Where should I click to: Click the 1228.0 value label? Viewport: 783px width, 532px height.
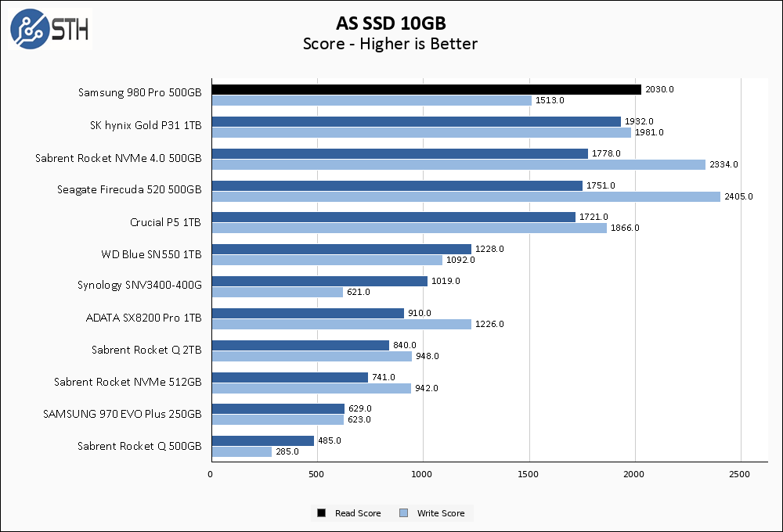point(489,249)
